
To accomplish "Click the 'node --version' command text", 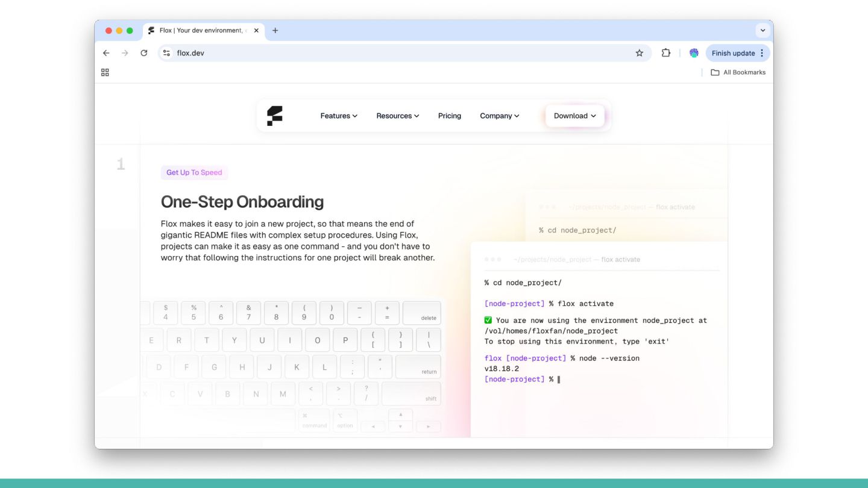I will click(609, 358).
